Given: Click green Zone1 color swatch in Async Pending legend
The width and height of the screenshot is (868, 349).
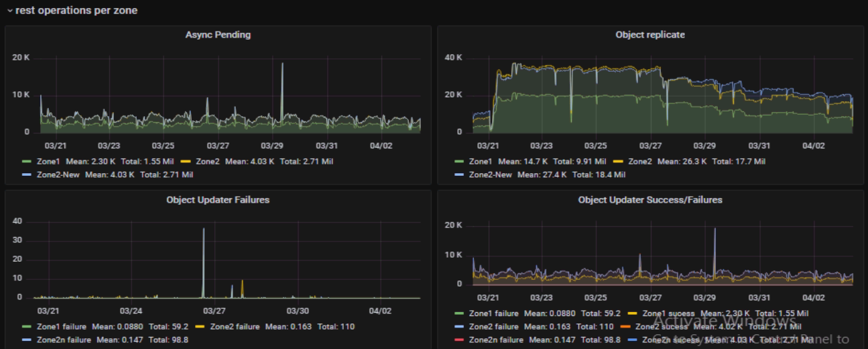Looking at the screenshot, I should pos(27,162).
